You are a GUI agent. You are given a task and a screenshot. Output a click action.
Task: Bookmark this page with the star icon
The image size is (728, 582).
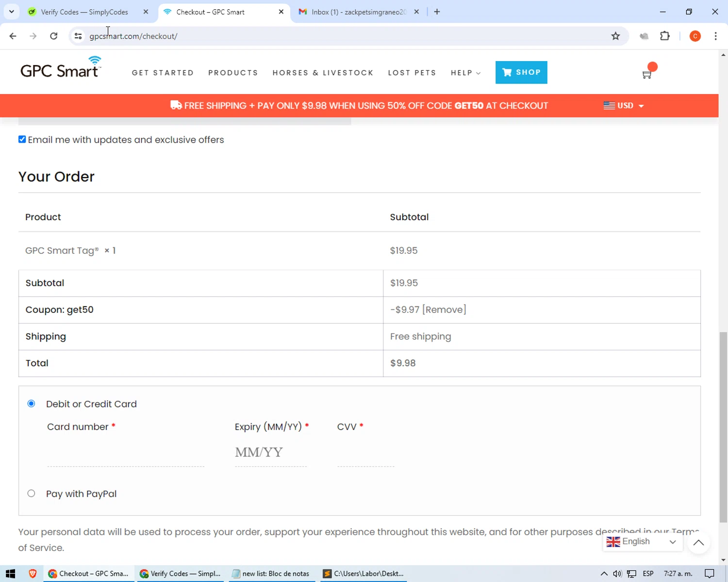(x=615, y=36)
